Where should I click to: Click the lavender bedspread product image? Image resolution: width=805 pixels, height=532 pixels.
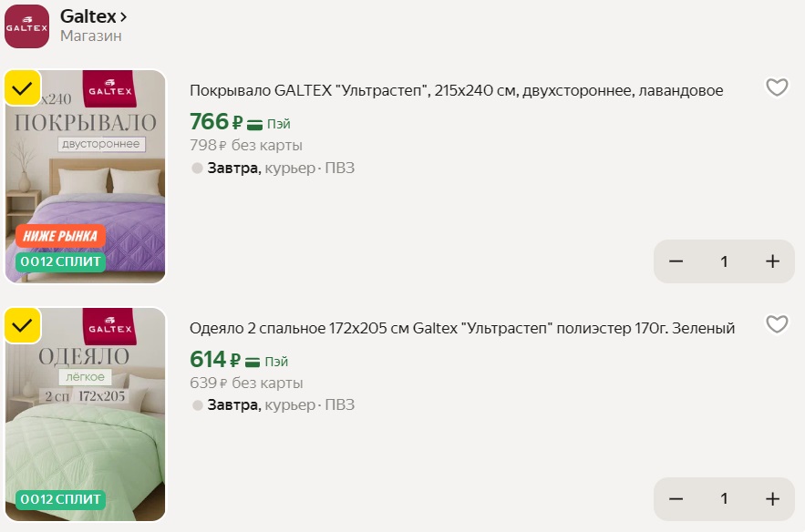tap(86, 173)
